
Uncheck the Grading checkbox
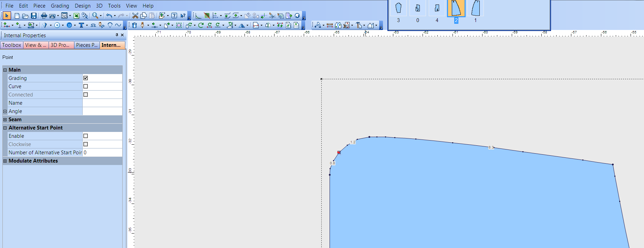pos(85,78)
